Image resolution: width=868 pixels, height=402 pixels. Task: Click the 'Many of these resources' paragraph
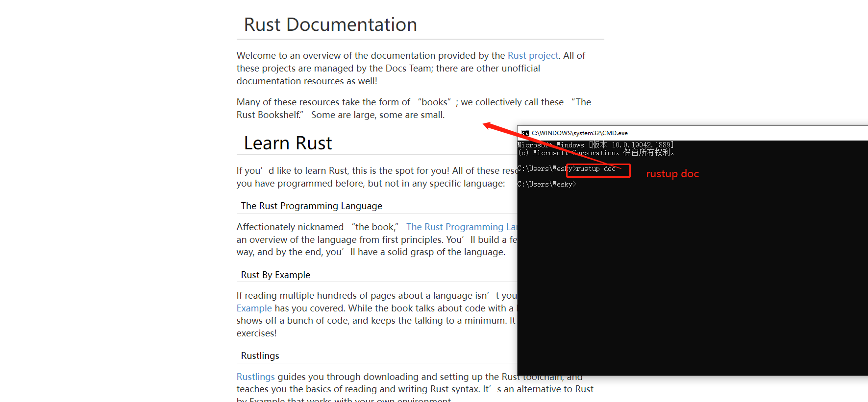click(414, 109)
